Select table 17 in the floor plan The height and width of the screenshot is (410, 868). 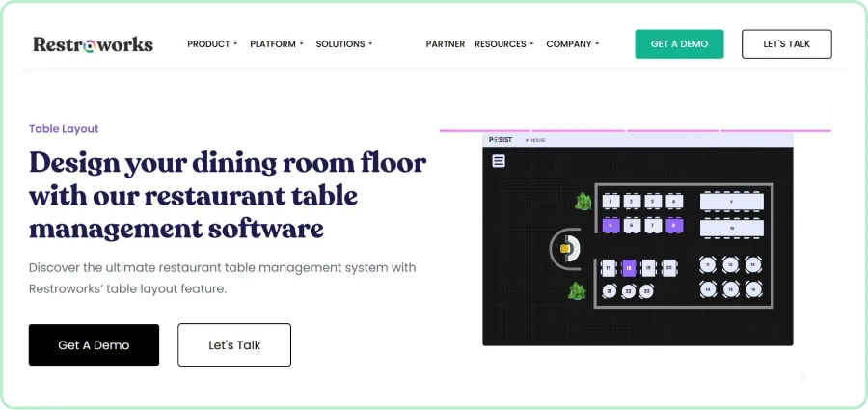pos(608,268)
